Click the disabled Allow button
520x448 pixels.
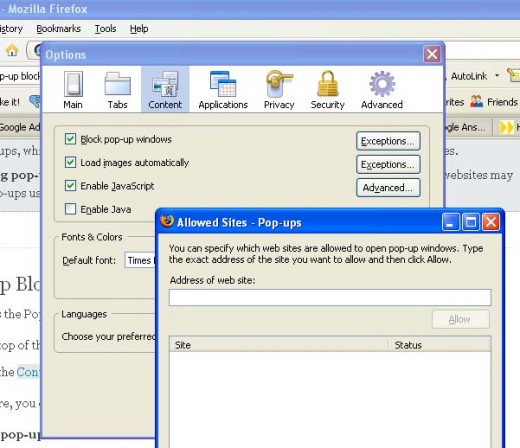(461, 319)
